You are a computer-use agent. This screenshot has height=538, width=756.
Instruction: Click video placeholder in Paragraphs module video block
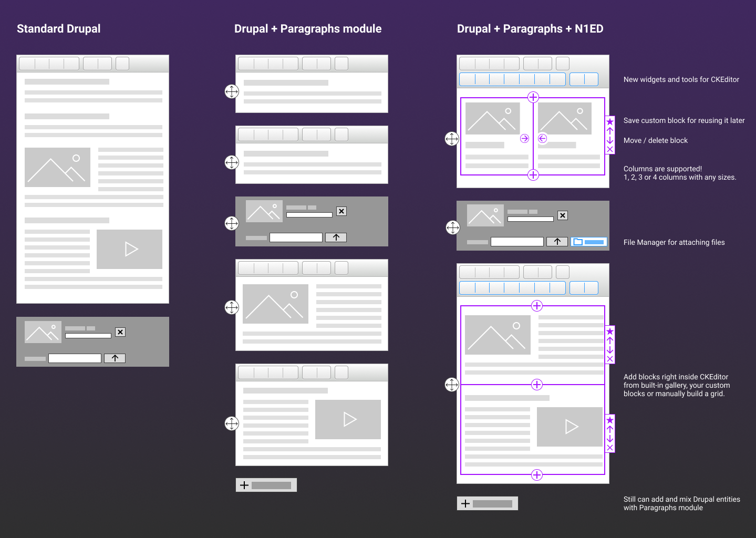click(x=348, y=419)
